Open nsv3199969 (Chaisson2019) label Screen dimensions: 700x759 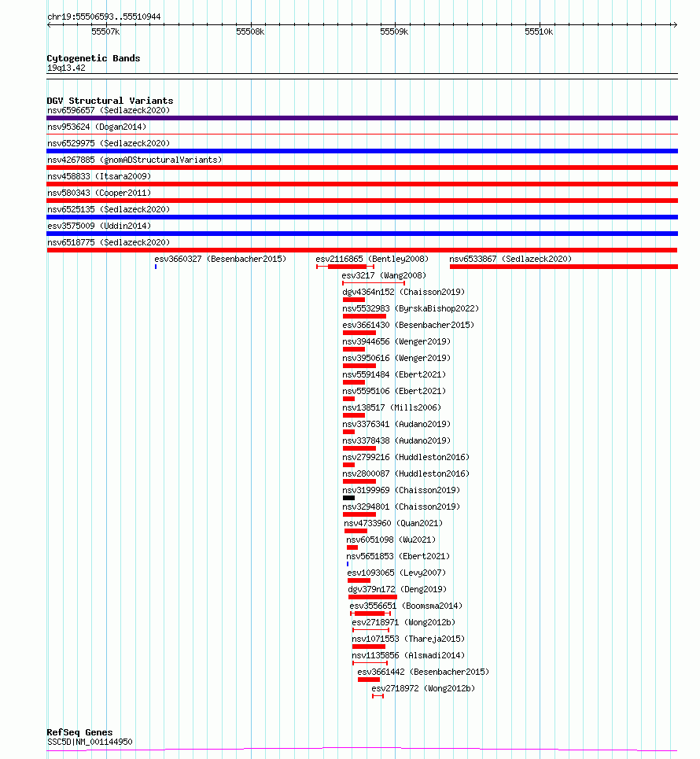(x=401, y=490)
